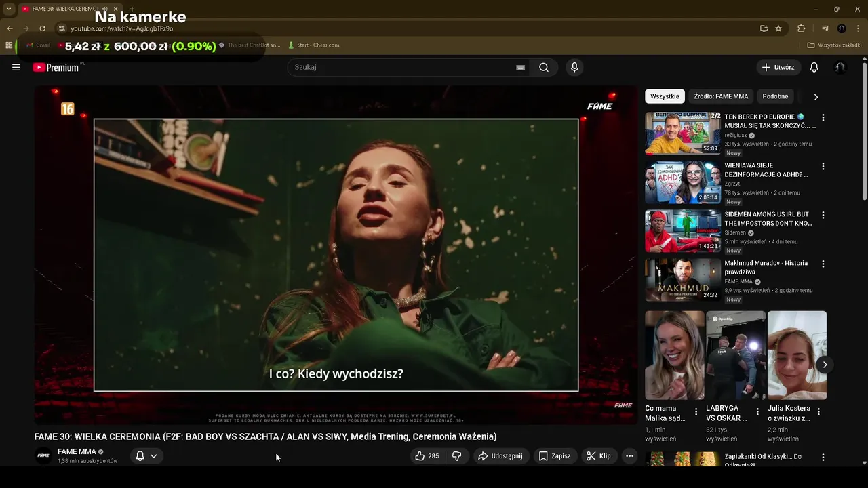868x488 pixels.
Task: Open FAME MMA channel avatar
Action: click(43, 455)
